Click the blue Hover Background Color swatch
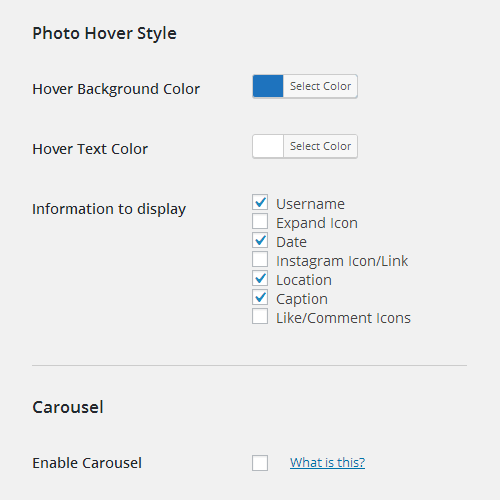Image resolution: width=500 pixels, height=500 pixels. [268, 86]
